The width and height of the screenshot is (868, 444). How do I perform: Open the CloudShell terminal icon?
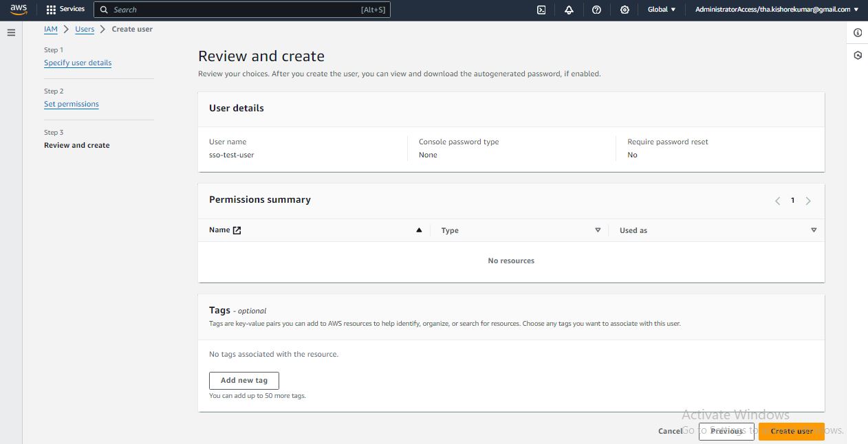tap(541, 10)
